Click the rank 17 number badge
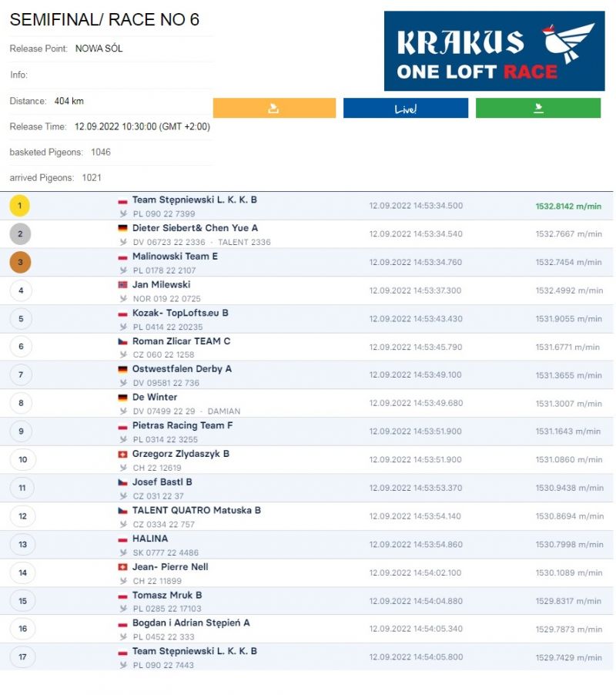 click(22, 657)
